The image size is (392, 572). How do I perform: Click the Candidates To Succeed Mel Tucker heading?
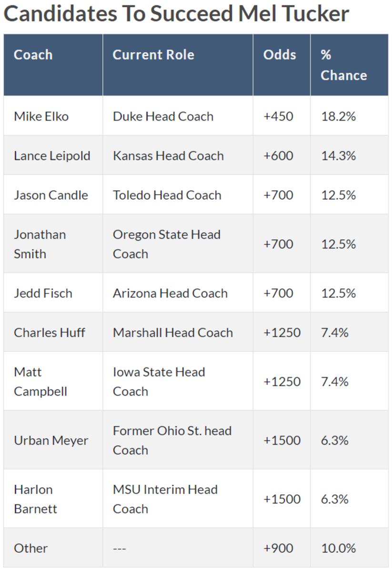coord(176,14)
